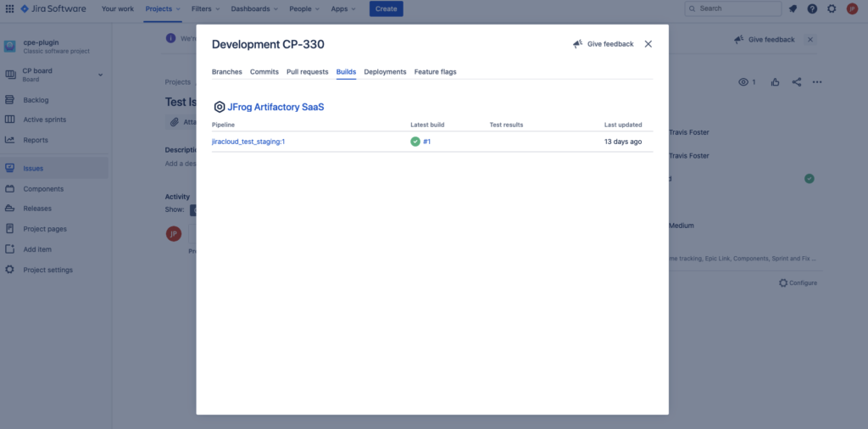Open the settings gear in top bar
This screenshot has height=429, width=868.
832,8
